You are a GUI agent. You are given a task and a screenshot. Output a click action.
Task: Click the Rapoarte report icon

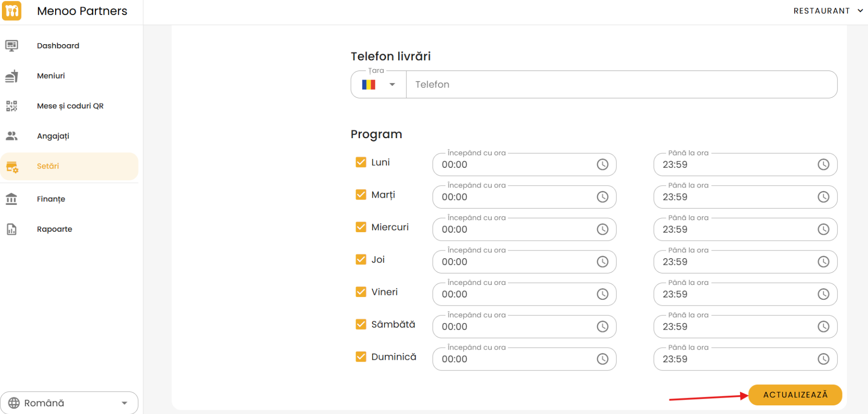pos(12,229)
